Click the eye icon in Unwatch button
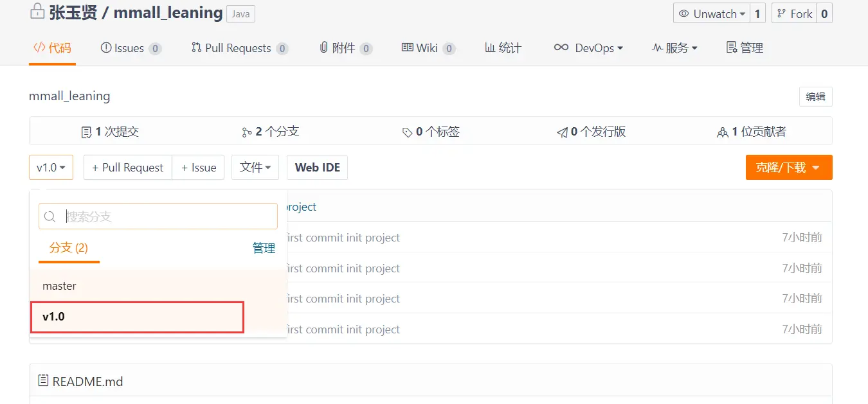Image resolution: width=868 pixels, height=404 pixels. (x=683, y=13)
